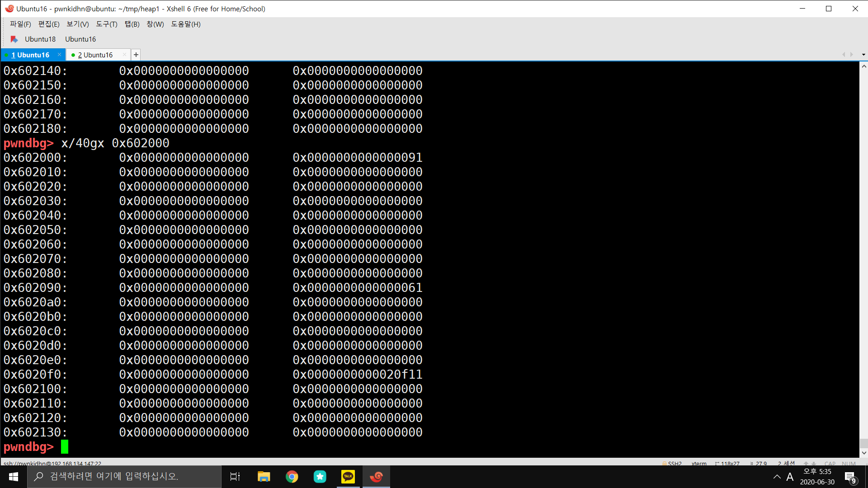This screenshot has width=868, height=488.
Task: Click the 2 세션 status entry
Action: [786, 463]
